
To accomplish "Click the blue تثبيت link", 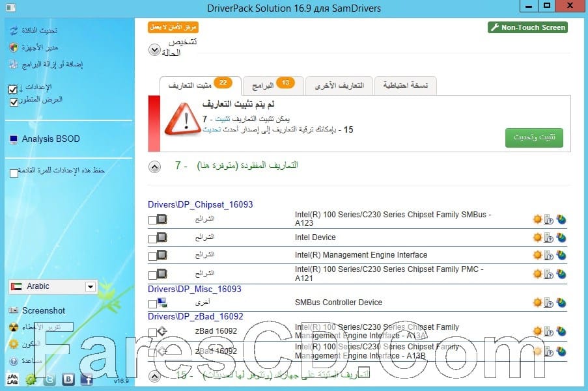I will [x=223, y=119].
